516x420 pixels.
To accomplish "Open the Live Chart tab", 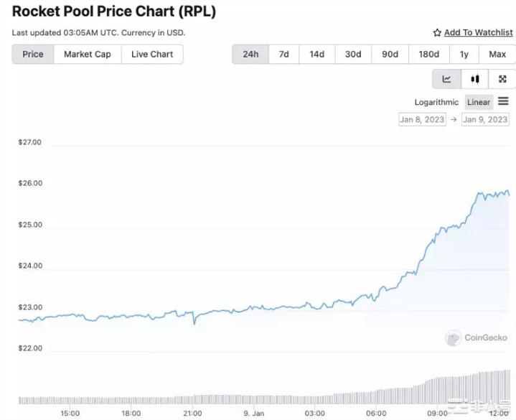I will click(152, 55).
